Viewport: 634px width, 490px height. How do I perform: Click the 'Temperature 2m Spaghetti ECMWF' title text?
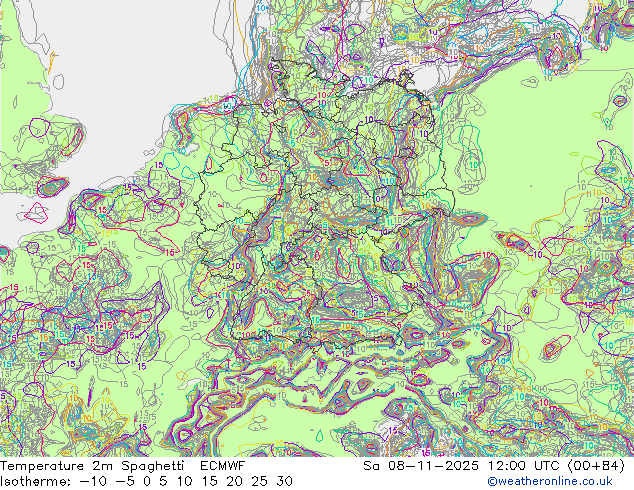[x=123, y=466]
